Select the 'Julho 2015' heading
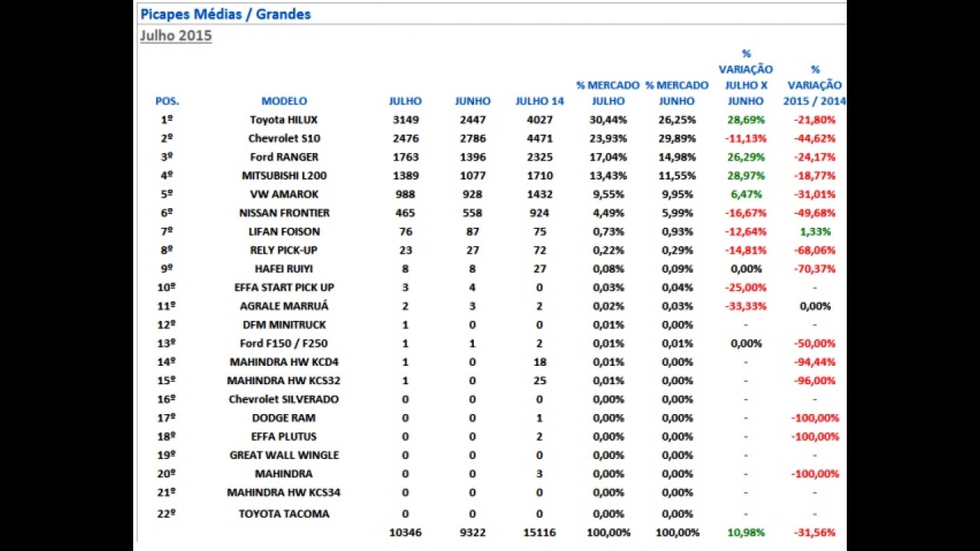 175,35
